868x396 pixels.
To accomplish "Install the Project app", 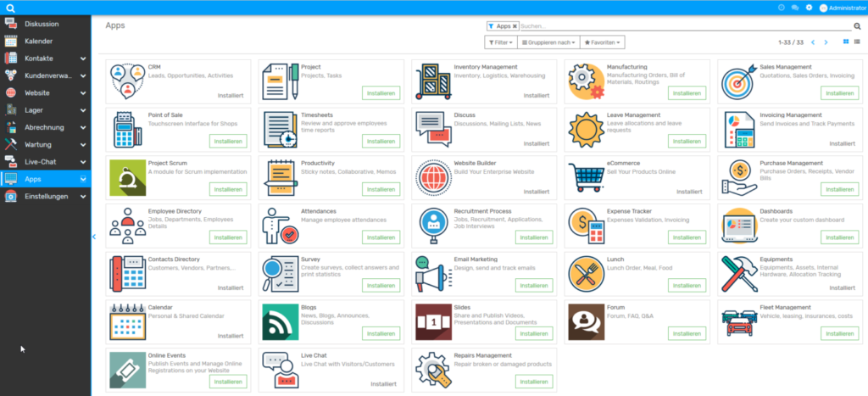I will [381, 93].
